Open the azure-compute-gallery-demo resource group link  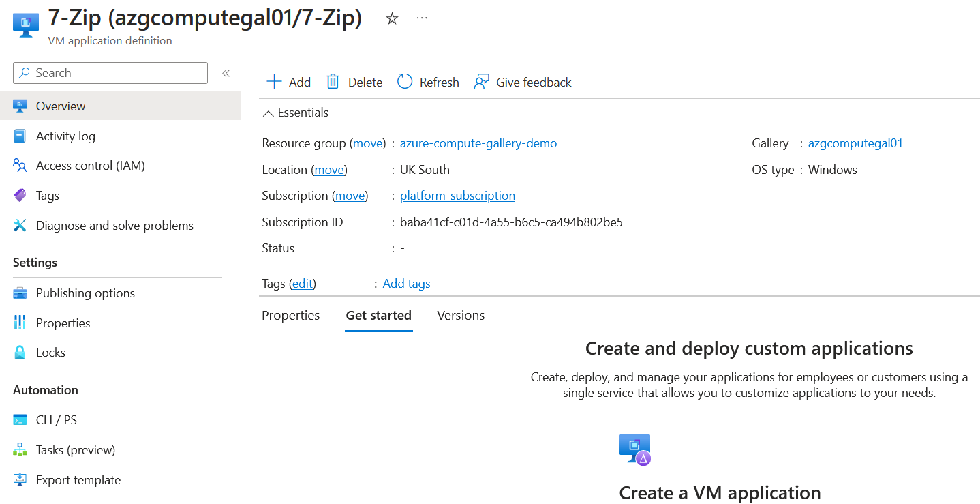478,143
